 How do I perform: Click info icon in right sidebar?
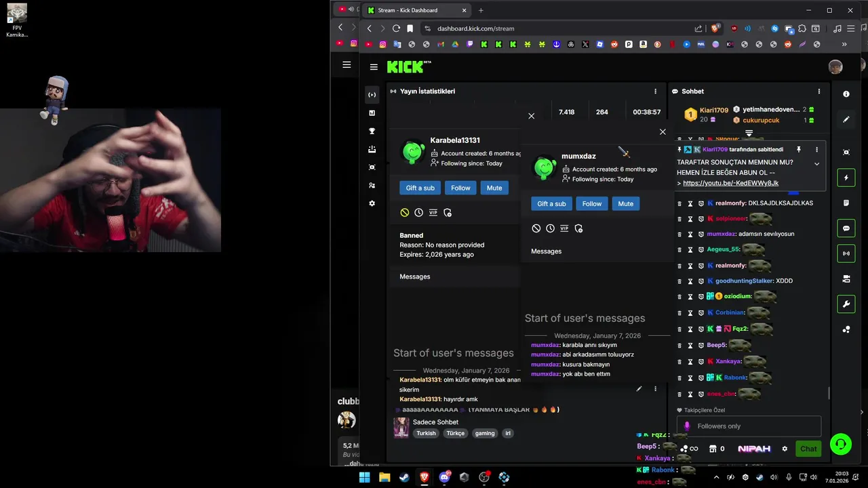pyautogui.click(x=846, y=94)
